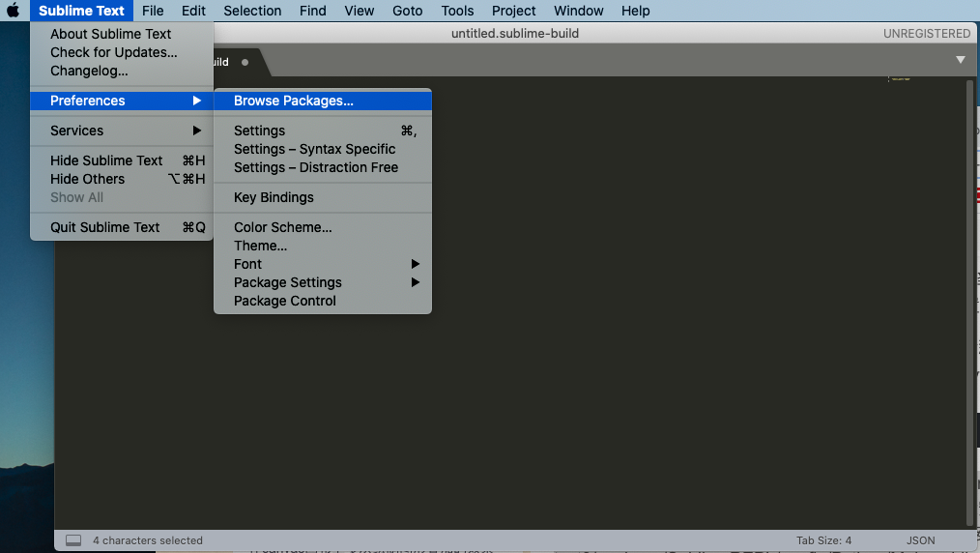
Task: Open Settings – Distraction Free
Action: click(x=323, y=167)
